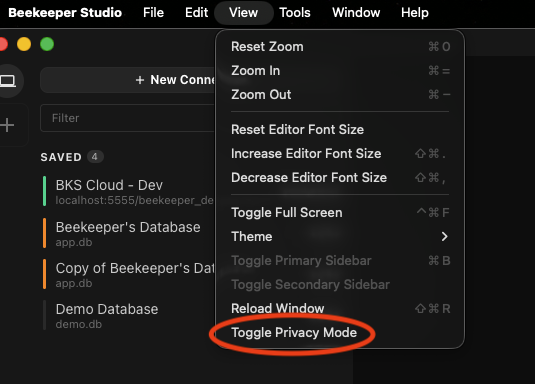Open the Window menu
Viewport: 535px width, 384px height.
(356, 13)
